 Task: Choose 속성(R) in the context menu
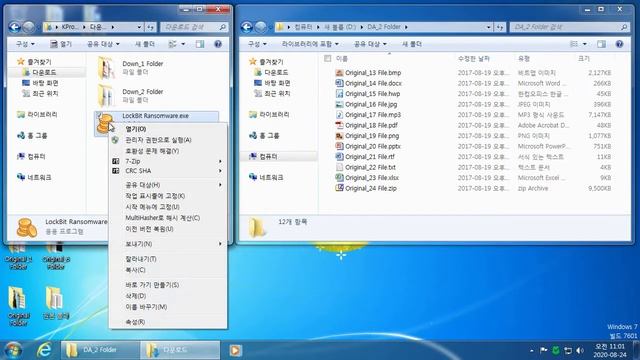(x=168, y=322)
